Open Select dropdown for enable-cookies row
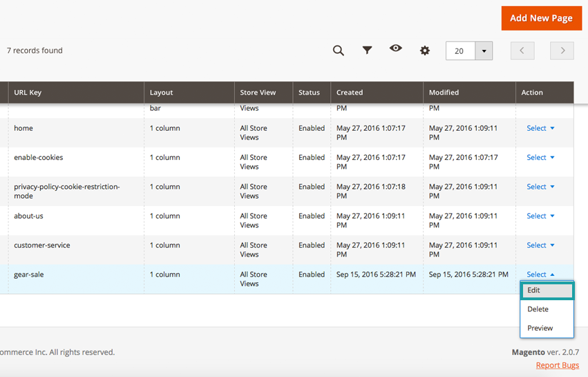The height and width of the screenshot is (377, 588). 540,157
